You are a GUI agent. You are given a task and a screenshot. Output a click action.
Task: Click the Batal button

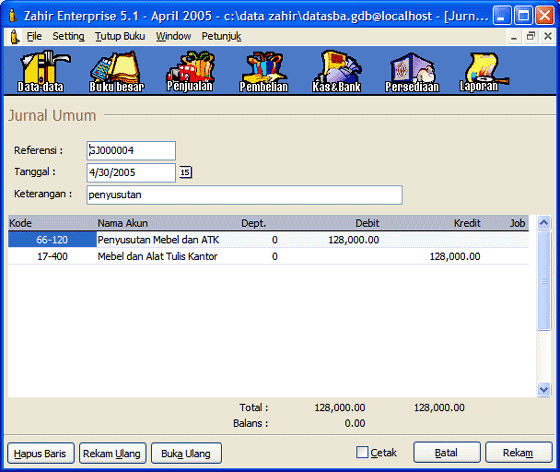(x=446, y=452)
